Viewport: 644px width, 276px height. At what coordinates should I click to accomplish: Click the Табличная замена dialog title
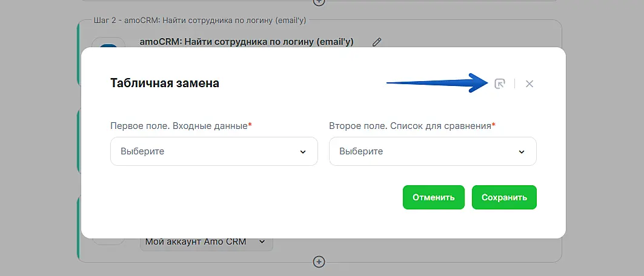[165, 84]
